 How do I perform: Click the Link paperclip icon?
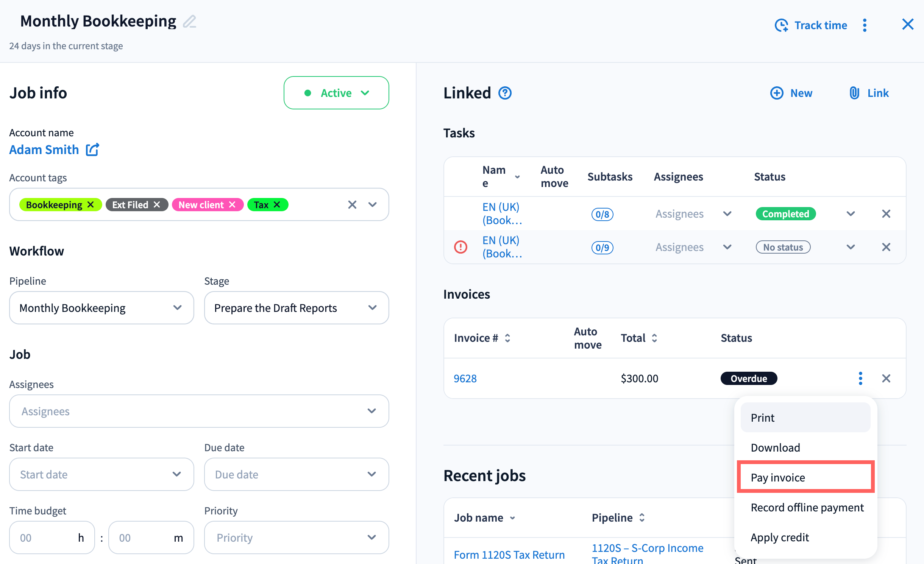[x=854, y=93]
